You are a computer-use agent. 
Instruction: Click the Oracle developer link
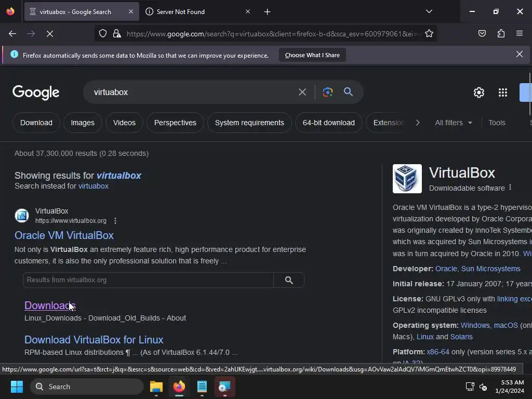coord(446,269)
